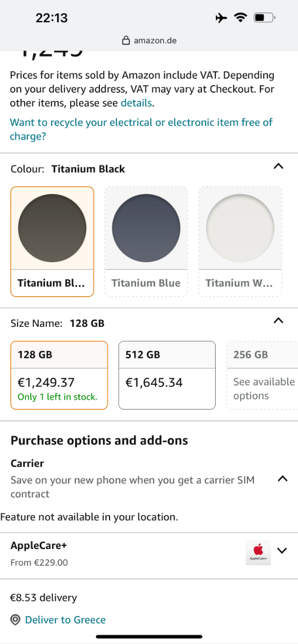Collapse the Size Name section chevron
Viewport: 298px width, 644px height.
pos(278,321)
